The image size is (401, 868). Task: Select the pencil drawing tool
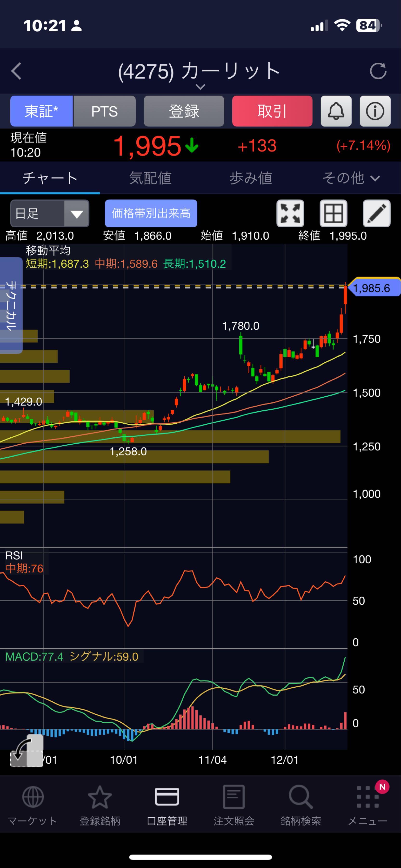pos(376,214)
